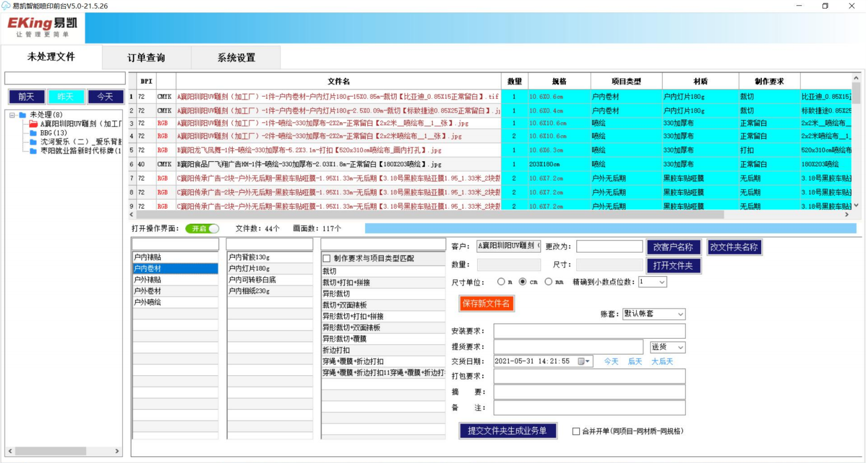Click the blue BBG(13) folder icon

tap(33, 133)
